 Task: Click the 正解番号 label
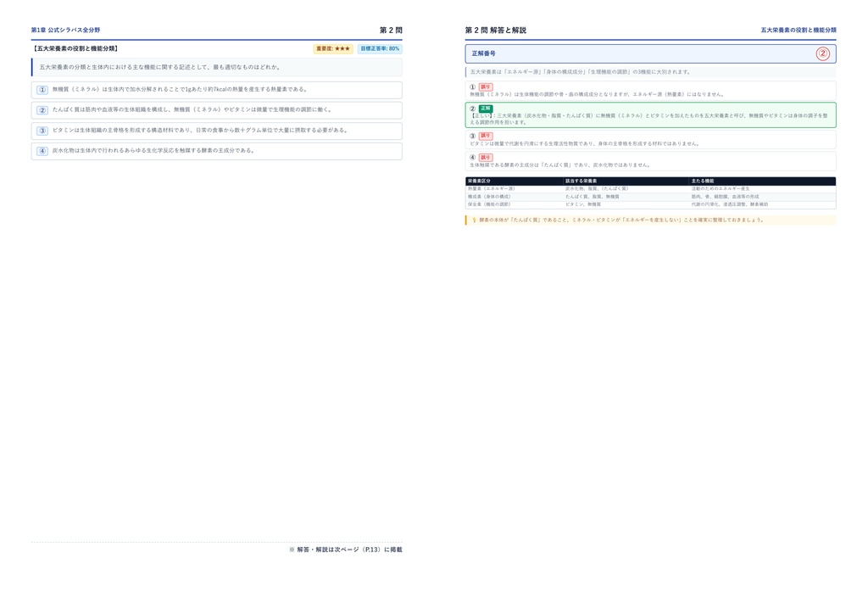pos(483,53)
